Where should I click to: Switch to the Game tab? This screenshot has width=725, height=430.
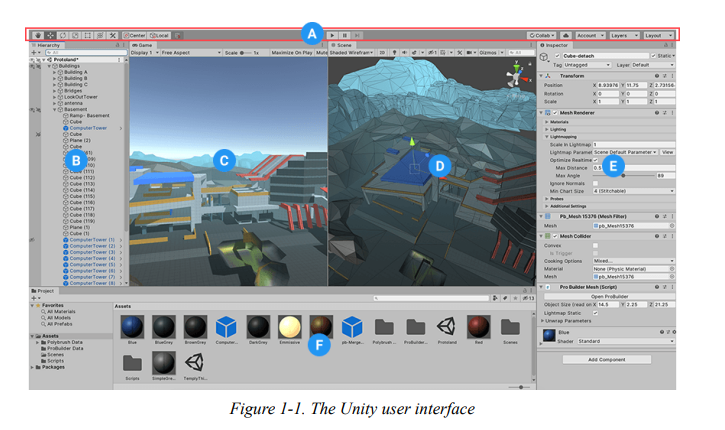coord(142,45)
